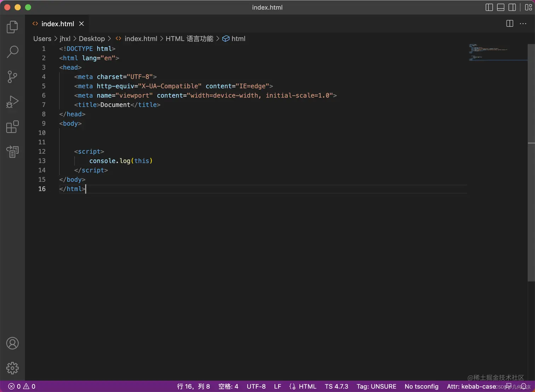Click line number 1 in gutter

(44, 48)
